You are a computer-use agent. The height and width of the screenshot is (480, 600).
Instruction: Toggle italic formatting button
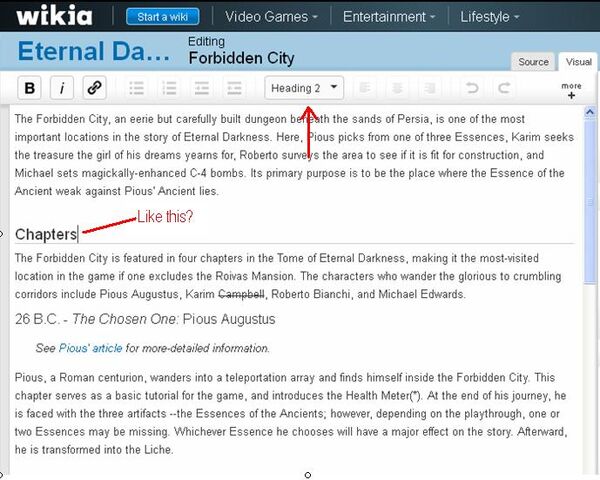pos(62,88)
